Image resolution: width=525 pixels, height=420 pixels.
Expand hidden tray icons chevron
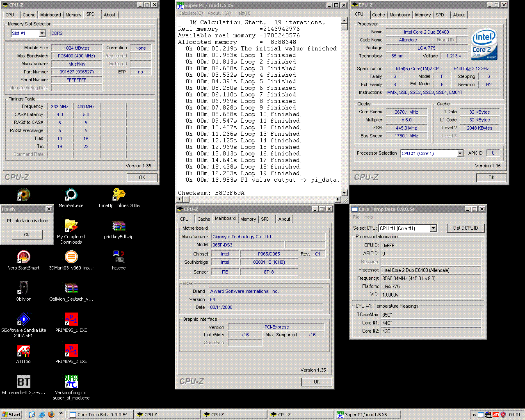[x=474, y=415]
